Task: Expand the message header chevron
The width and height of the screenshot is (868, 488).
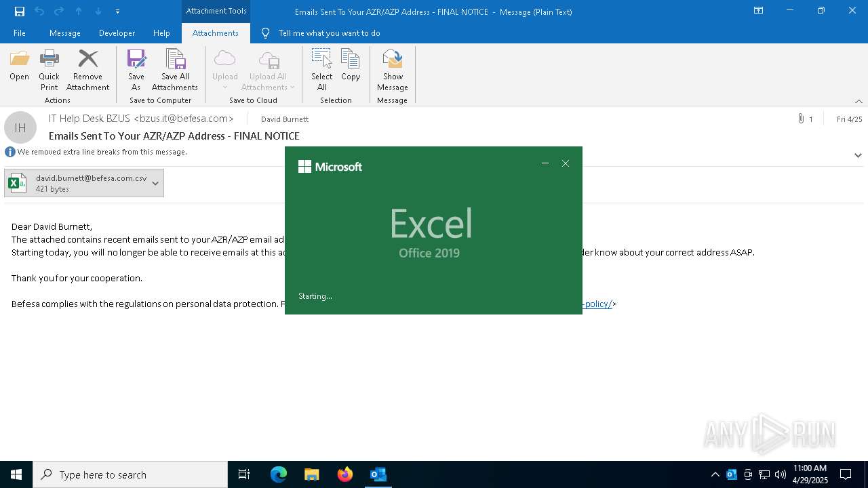Action: (858, 155)
